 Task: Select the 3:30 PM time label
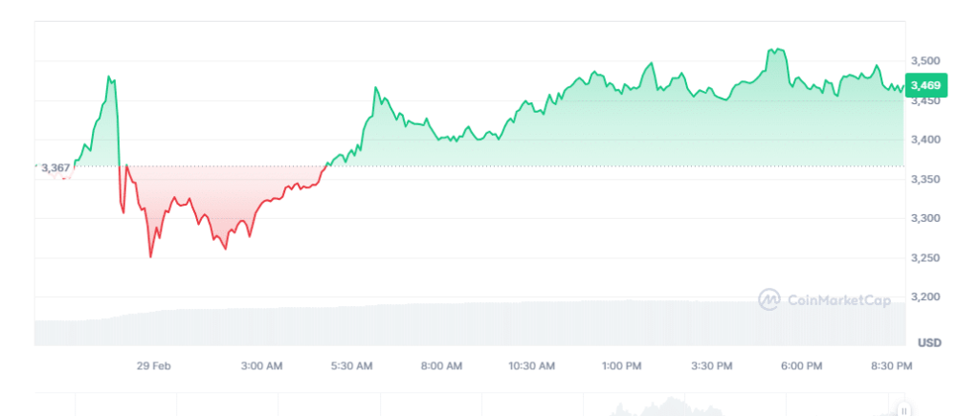click(711, 365)
